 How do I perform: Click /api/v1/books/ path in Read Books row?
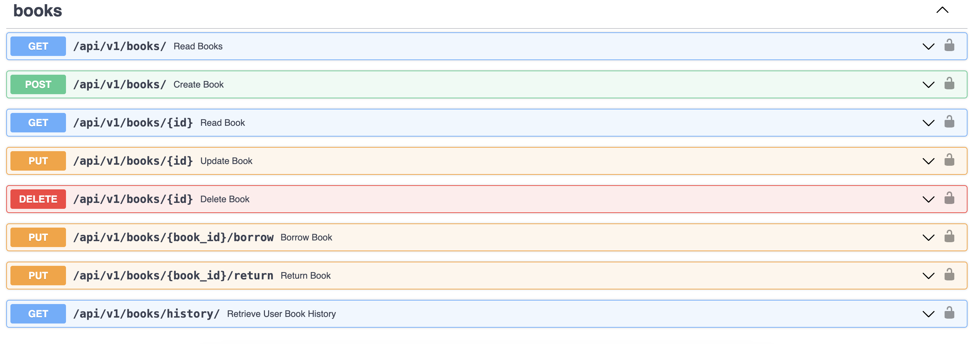tap(119, 47)
